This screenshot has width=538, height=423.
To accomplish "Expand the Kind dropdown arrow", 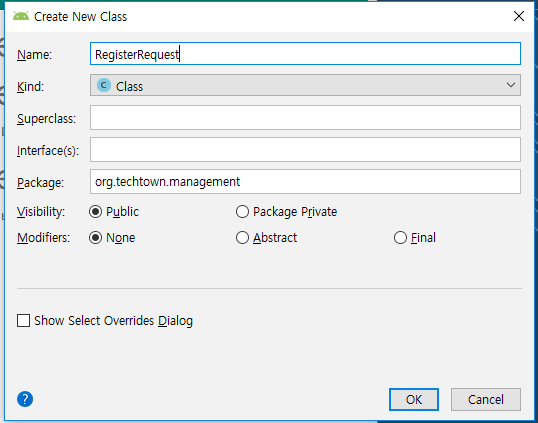I will click(511, 85).
